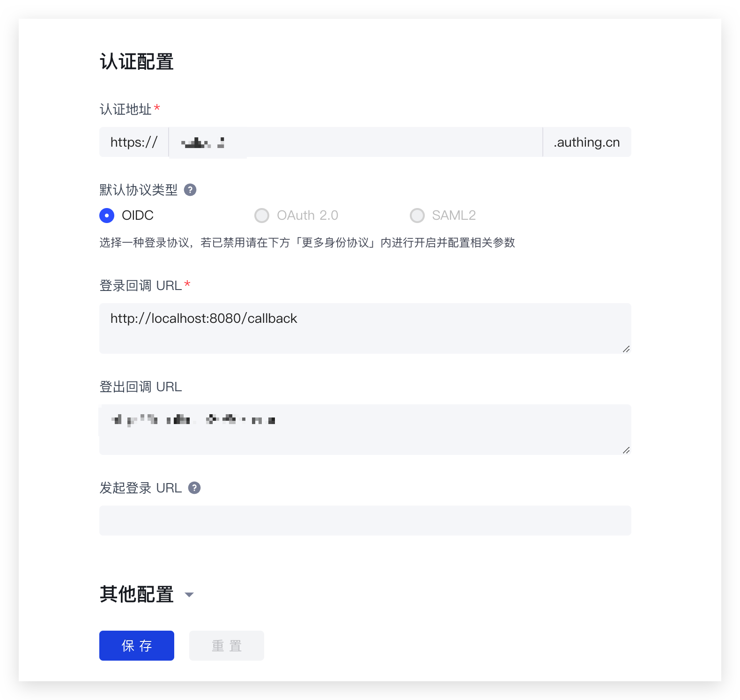The image size is (740, 700).
Task: Click the help icon beside 默认协议类型
Action: click(x=190, y=190)
